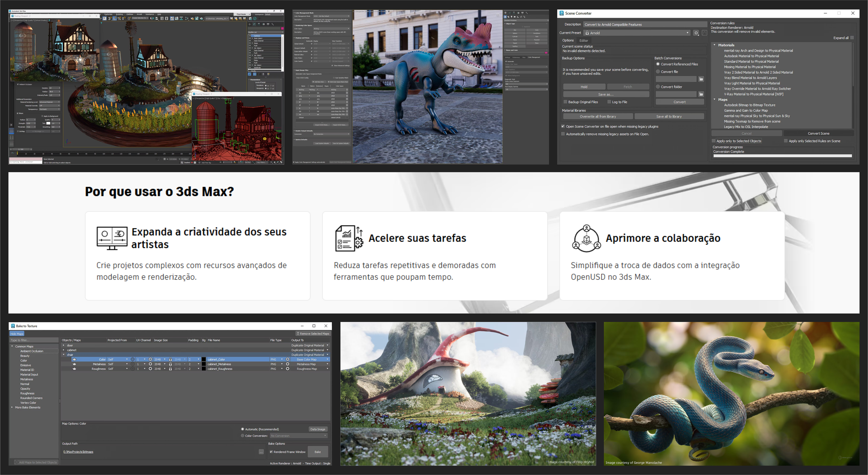Open file type settings gear for cabinet_Roughness
868x475 pixels.
coord(288,369)
